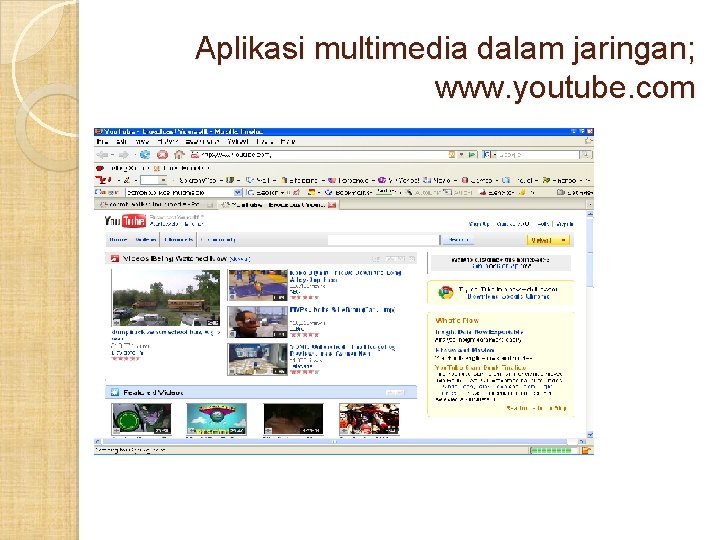Image resolution: width=720 pixels, height=540 pixels.
Task: Click the YouTube logo
Action: pyautogui.click(x=125, y=221)
